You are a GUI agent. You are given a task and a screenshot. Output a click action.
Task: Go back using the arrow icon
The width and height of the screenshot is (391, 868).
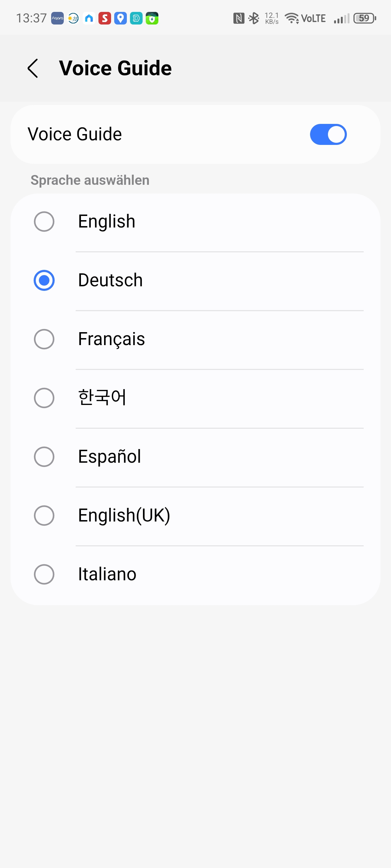[33, 68]
